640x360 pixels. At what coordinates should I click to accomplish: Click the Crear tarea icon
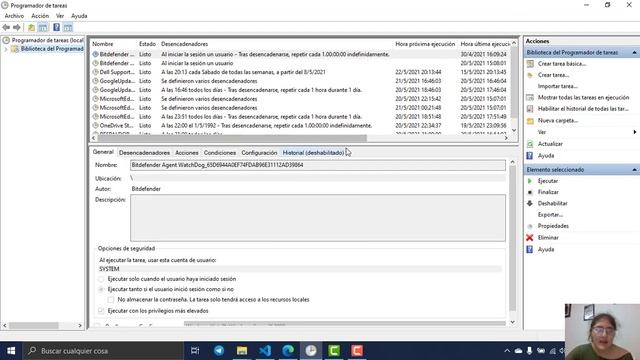coord(530,75)
